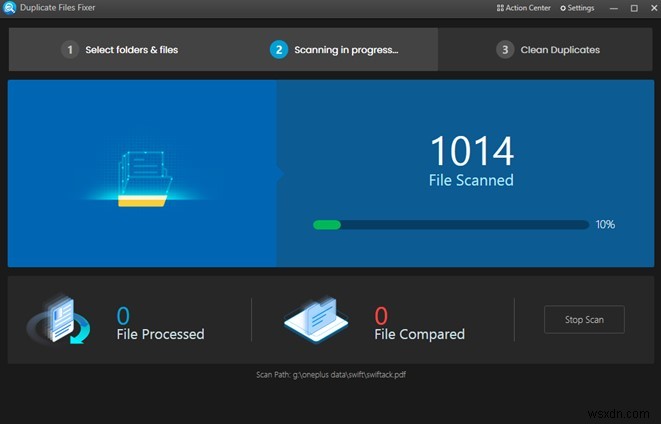Click the File Processed label

(160, 334)
